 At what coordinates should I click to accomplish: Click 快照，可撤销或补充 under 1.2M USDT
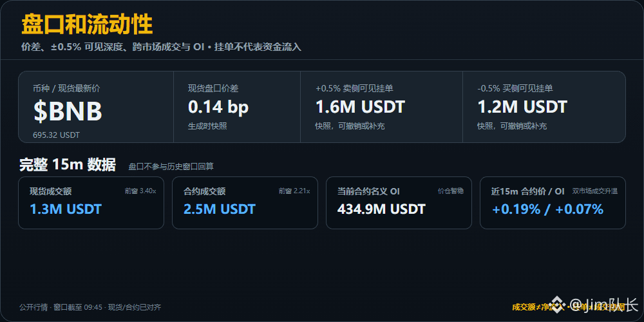click(512, 126)
